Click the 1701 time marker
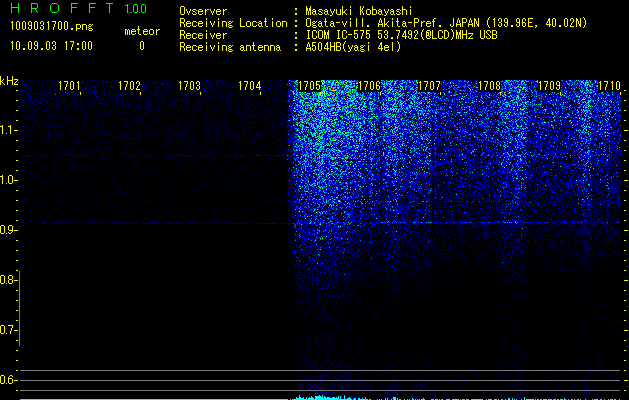 [69, 86]
